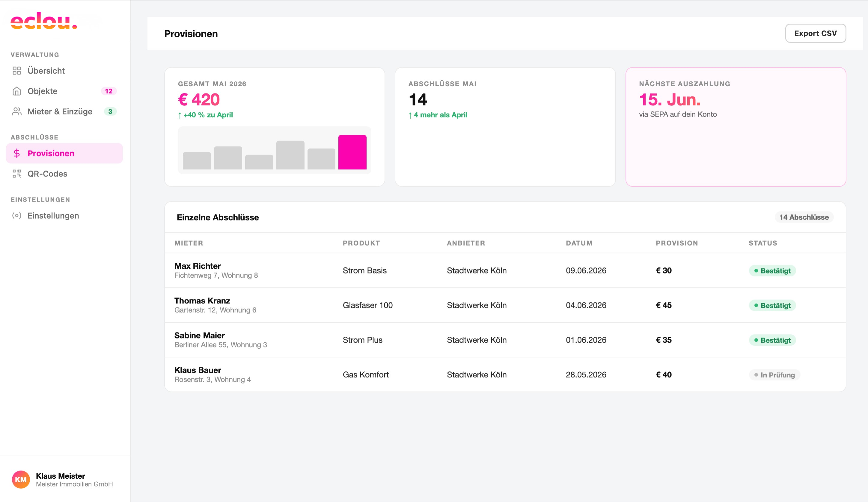Click the € 40 provision amount
The width and height of the screenshot is (868, 502).
pyautogui.click(x=663, y=375)
